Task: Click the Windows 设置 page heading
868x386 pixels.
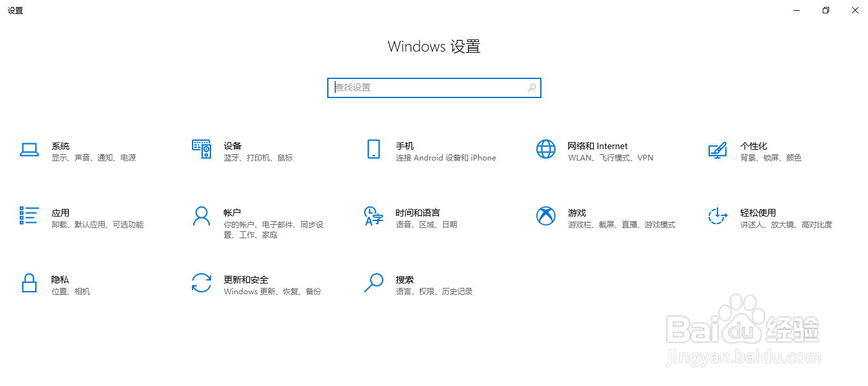Action: [434, 46]
